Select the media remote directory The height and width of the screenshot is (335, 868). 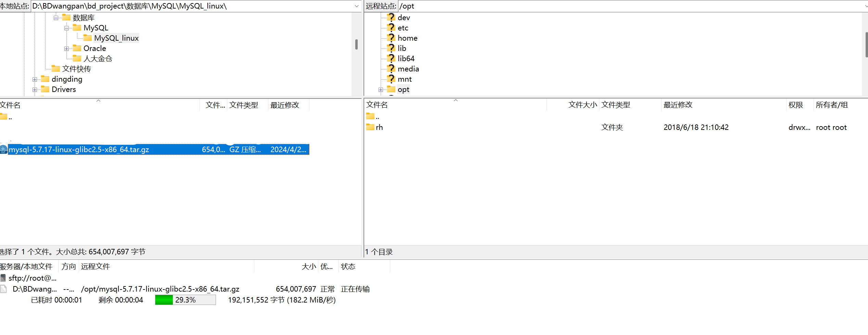tap(408, 69)
